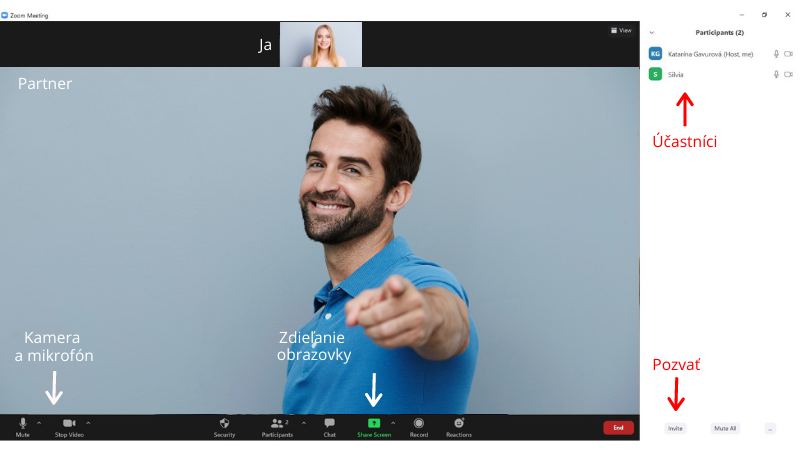The width and height of the screenshot is (800, 450).
Task: Mute the microphone in the toolbar
Action: tap(23, 424)
